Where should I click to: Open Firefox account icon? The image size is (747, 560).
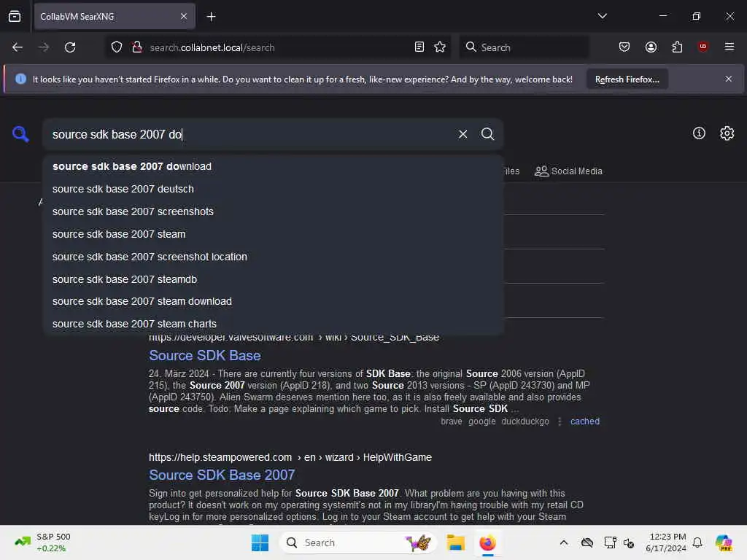point(651,47)
